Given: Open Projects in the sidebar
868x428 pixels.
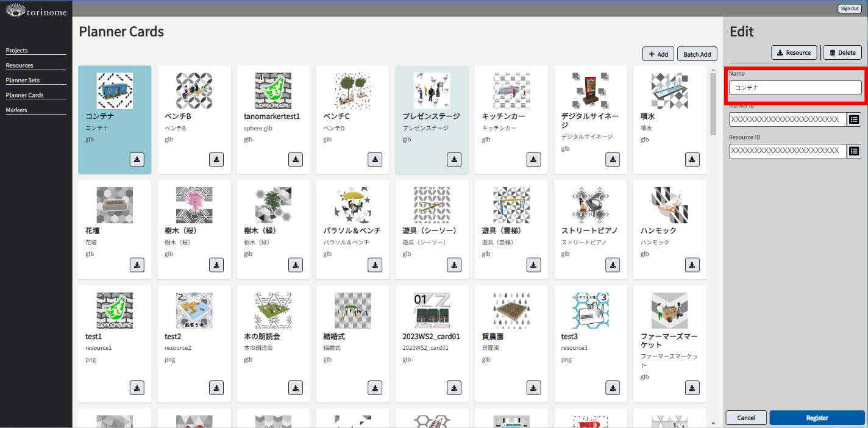Looking at the screenshot, I should (17, 51).
